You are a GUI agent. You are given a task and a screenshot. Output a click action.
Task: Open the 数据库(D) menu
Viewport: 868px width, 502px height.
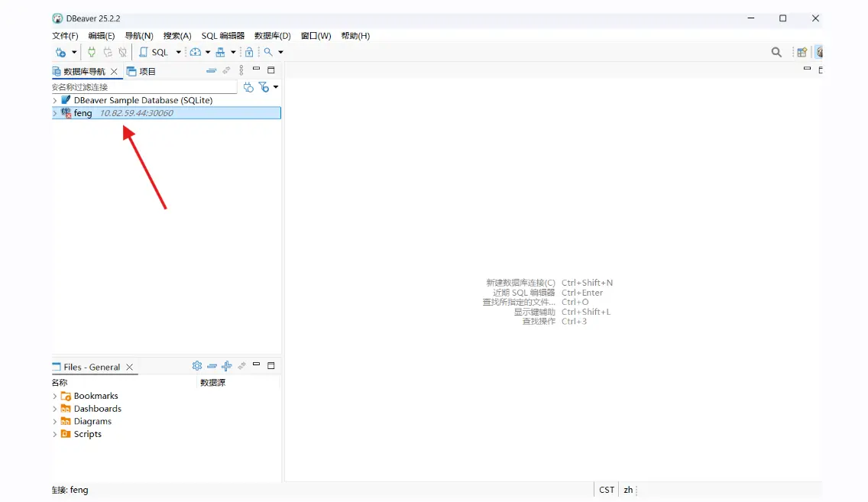click(x=271, y=35)
